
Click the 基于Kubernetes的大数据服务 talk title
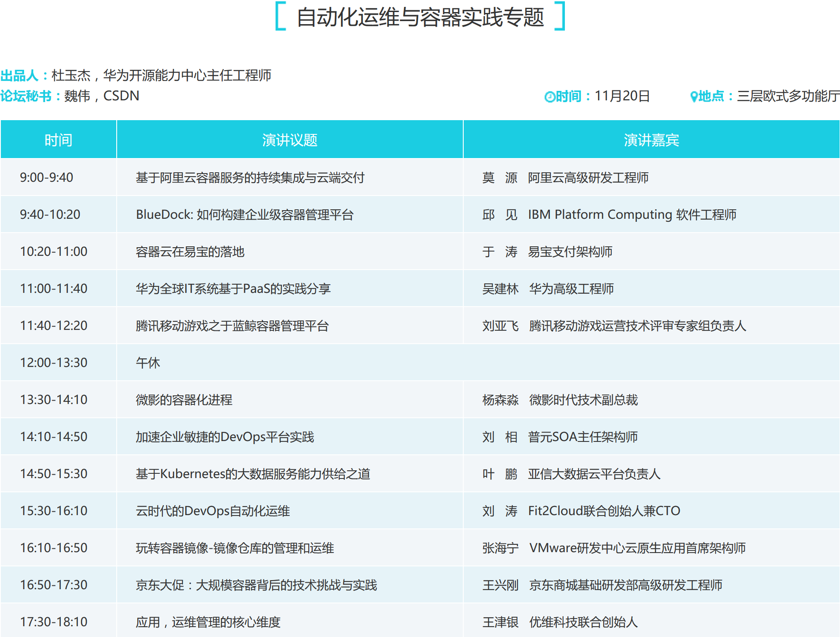[x=253, y=474]
